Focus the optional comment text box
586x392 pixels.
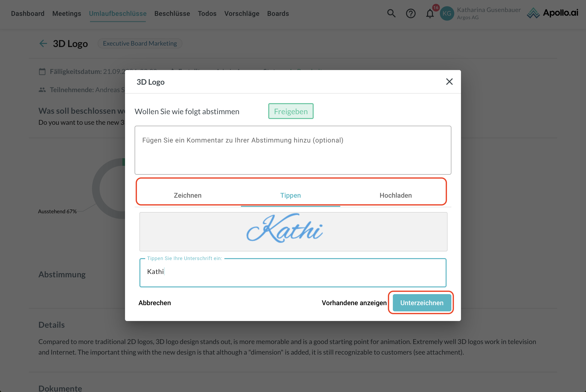(x=293, y=150)
